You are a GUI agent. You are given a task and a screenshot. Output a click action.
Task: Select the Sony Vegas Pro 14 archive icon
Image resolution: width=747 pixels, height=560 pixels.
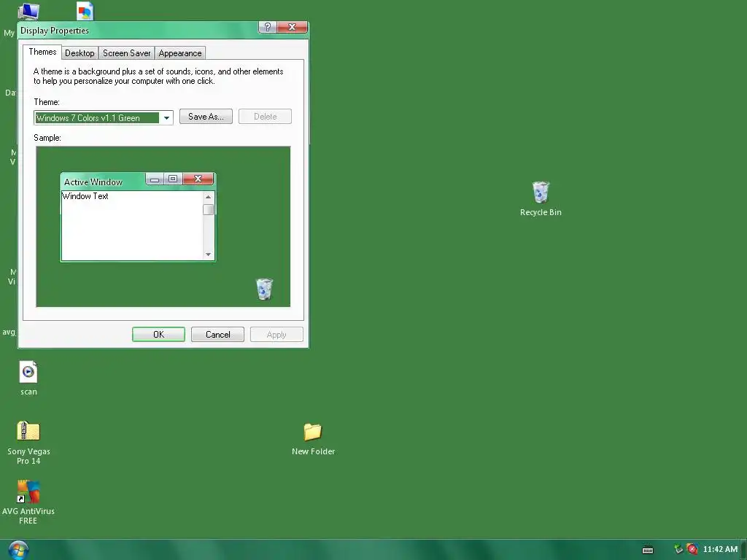[28, 443]
